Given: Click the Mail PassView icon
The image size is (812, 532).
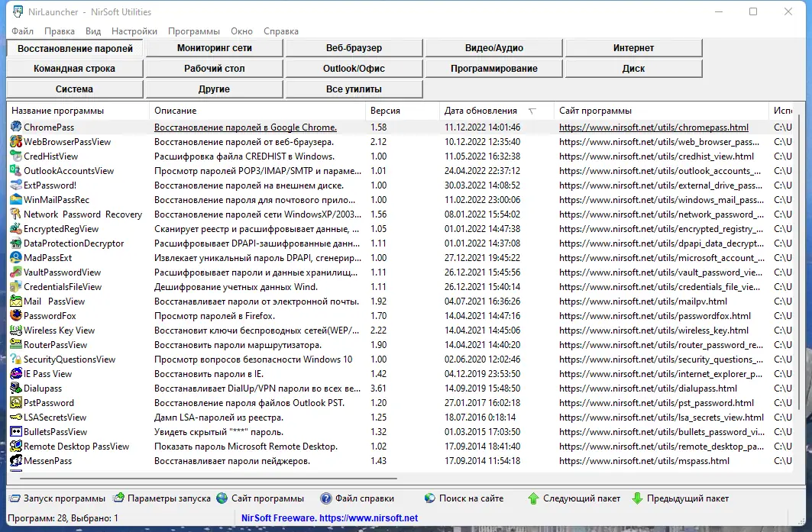Looking at the screenshot, I should tap(16, 301).
